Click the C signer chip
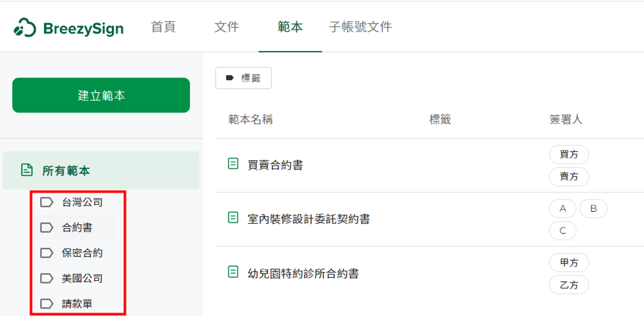The height and width of the screenshot is (316, 644). point(563,230)
